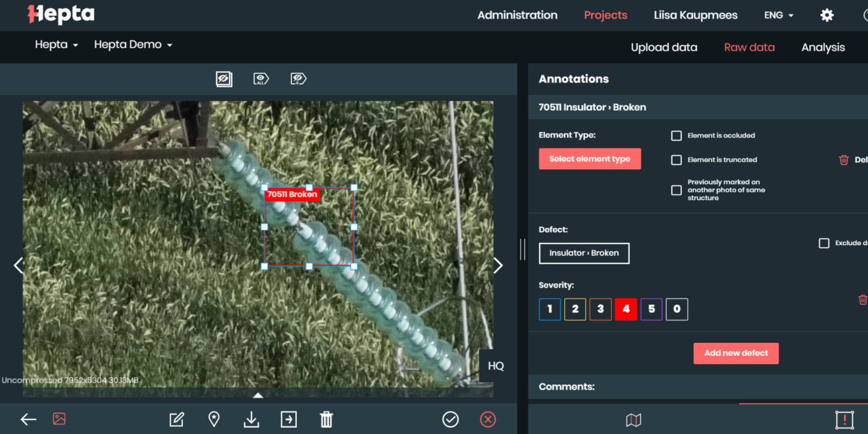868x434 pixels.
Task: Toggle the show all annotations eye icon
Action: point(261,79)
